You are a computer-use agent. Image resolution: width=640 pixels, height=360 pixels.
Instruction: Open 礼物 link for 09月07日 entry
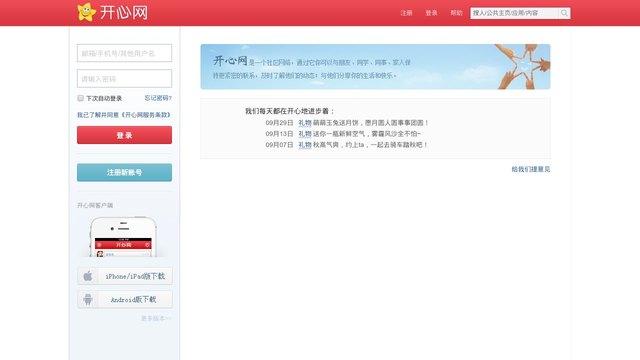(304, 145)
